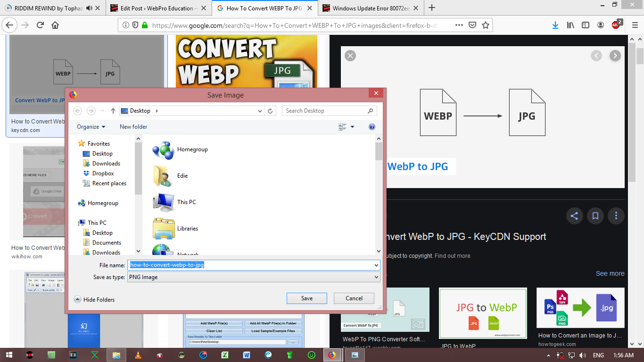Open new Firefox tab with plus
The height and width of the screenshot is (362, 644).
click(x=432, y=8)
